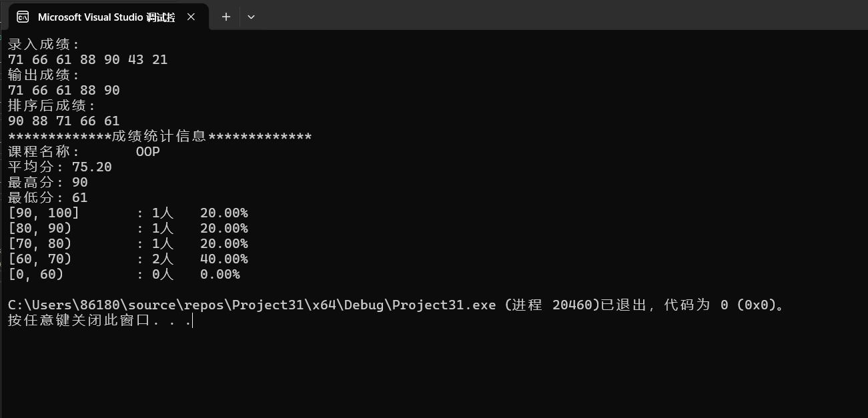Viewport: 868px width, 418px height.
Task: Click the '按任意键关闭此窗口' prompt line
Action: (100, 321)
